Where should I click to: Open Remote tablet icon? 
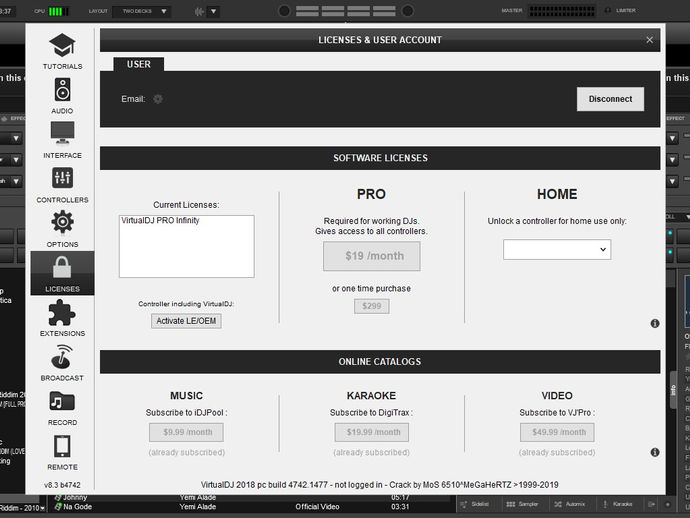pos(62,446)
